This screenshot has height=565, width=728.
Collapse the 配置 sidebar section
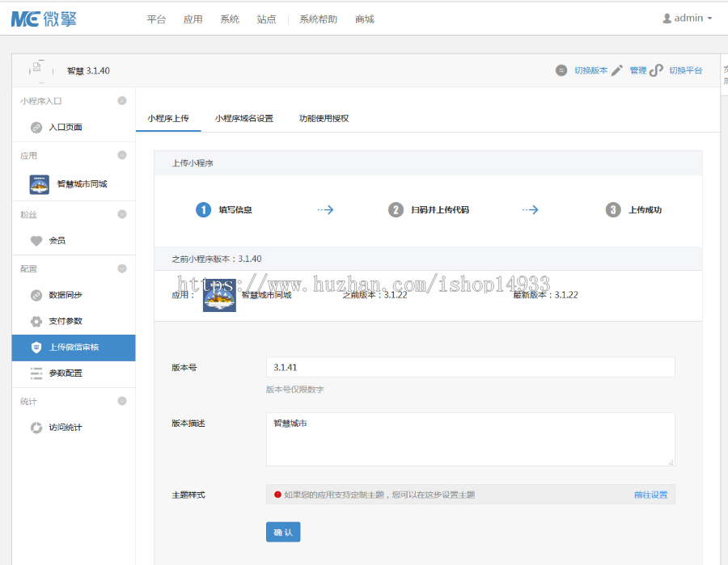(x=121, y=268)
